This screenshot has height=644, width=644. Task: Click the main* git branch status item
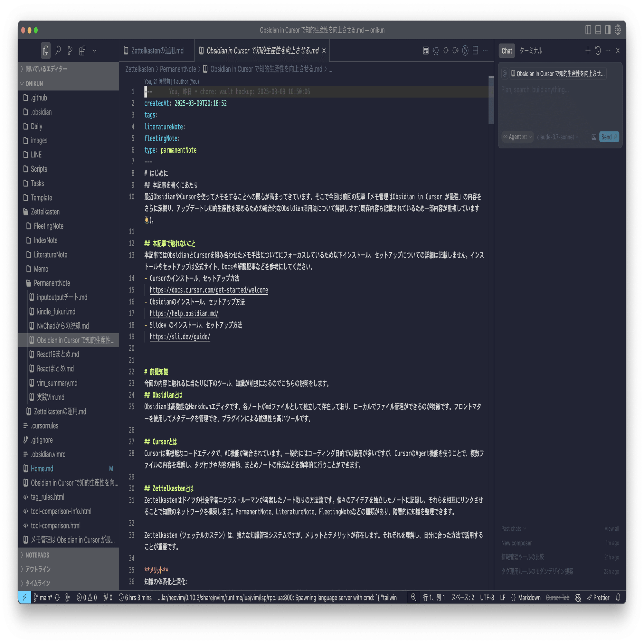pos(43,598)
